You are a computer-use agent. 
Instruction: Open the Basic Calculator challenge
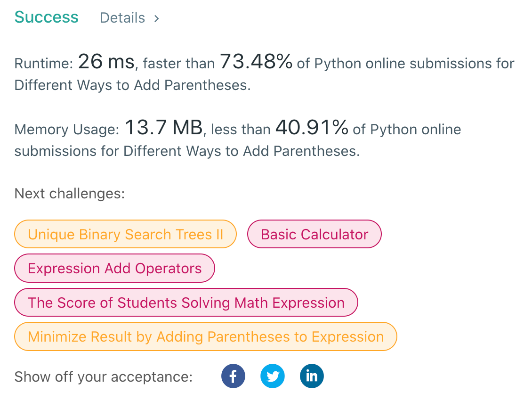[x=314, y=234]
